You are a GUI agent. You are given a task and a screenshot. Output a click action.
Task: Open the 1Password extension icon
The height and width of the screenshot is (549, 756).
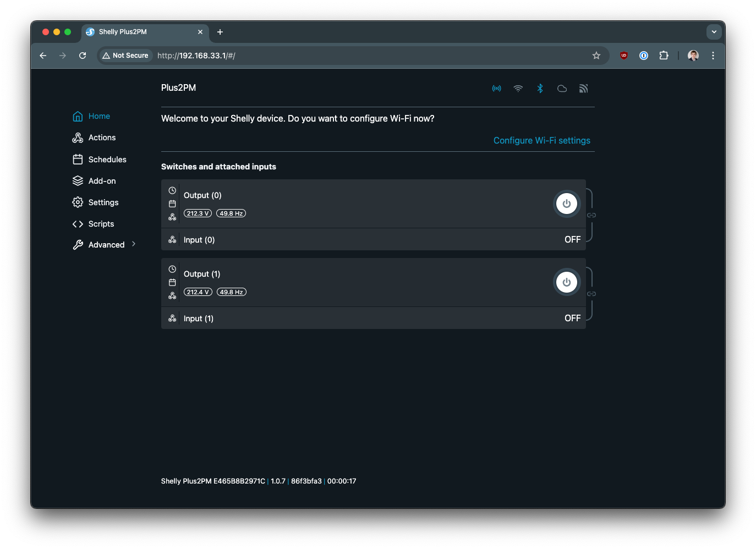click(644, 56)
